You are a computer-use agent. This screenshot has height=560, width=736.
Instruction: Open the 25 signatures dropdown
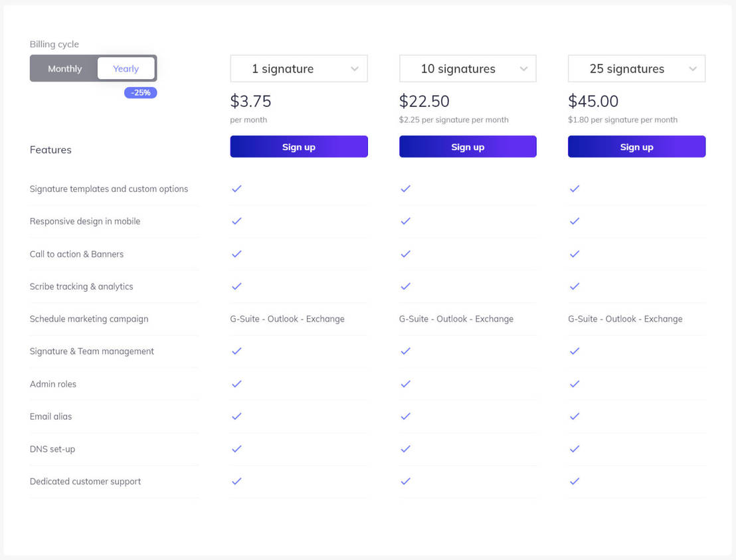[x=636, y=68]
